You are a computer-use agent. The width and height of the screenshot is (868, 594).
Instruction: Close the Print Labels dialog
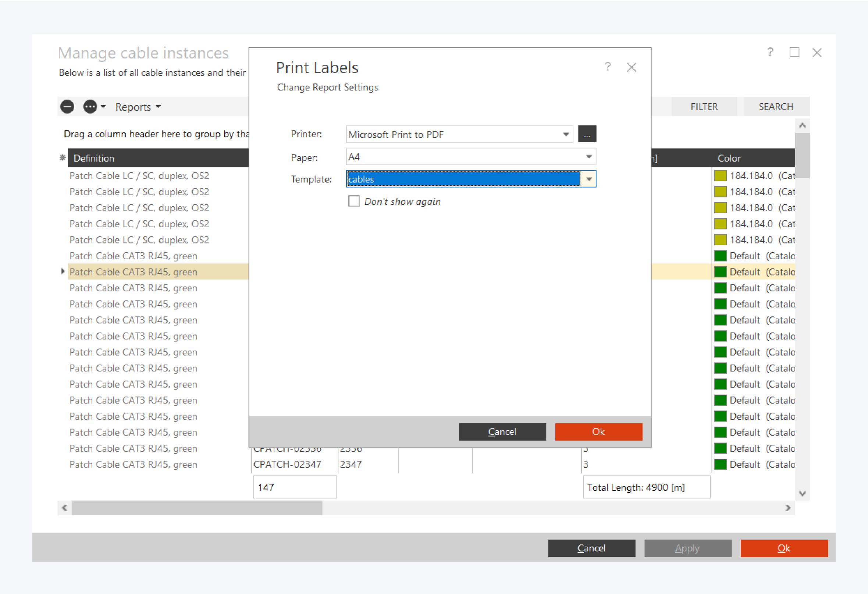(x=631, y=67)
